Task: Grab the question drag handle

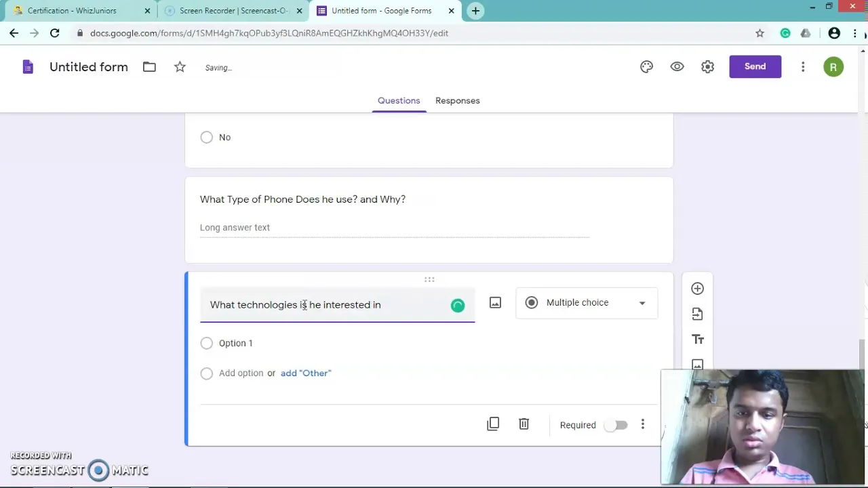Action: pos(429,279)
